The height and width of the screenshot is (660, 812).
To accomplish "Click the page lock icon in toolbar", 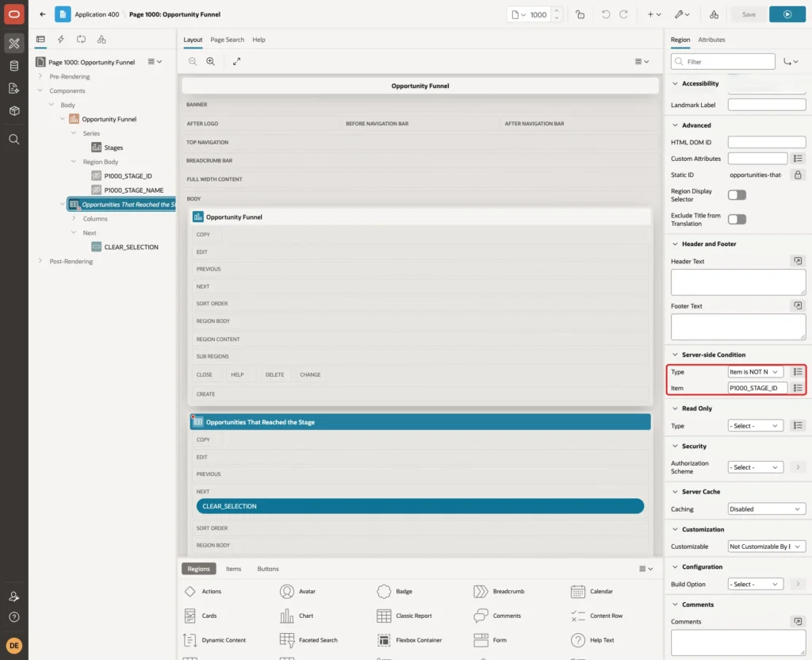I will click(580, 14).
